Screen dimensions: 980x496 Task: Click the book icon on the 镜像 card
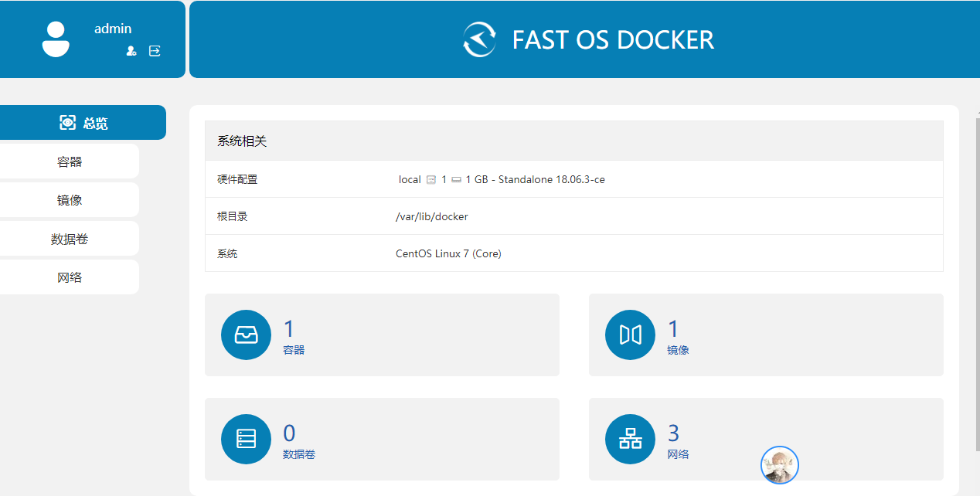[630, 335]
